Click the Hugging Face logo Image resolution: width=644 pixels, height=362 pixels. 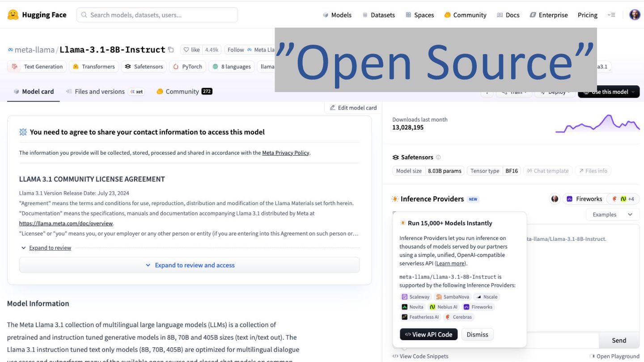coord(37,15)
